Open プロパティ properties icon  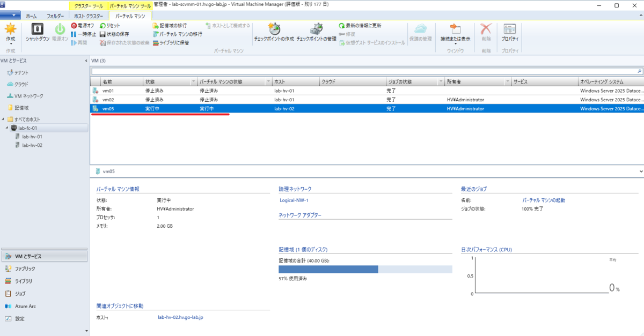(x=510, y=29)
